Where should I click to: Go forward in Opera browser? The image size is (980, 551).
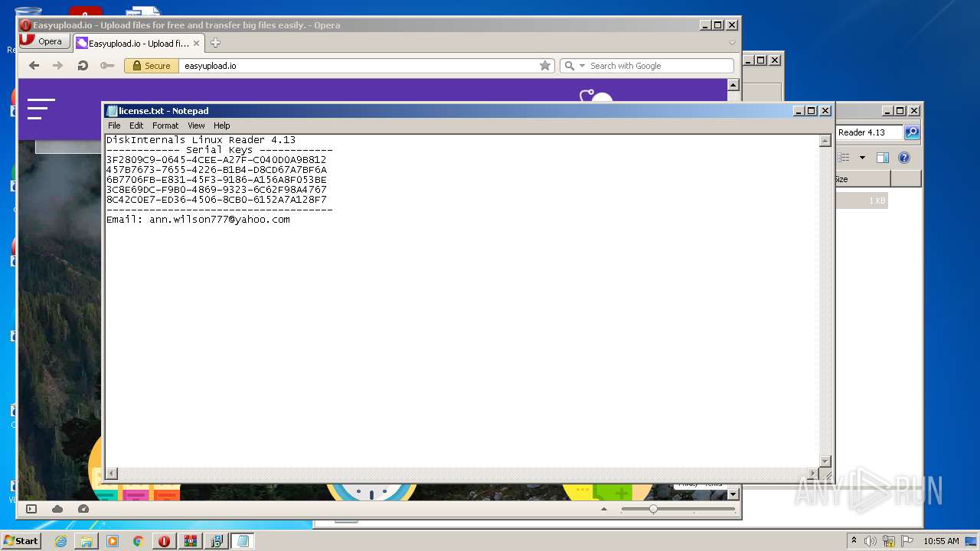click(x=57, y=66)
